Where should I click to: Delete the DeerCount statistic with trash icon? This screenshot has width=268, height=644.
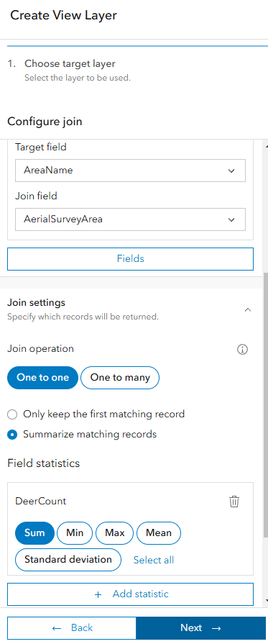[234, 502]
